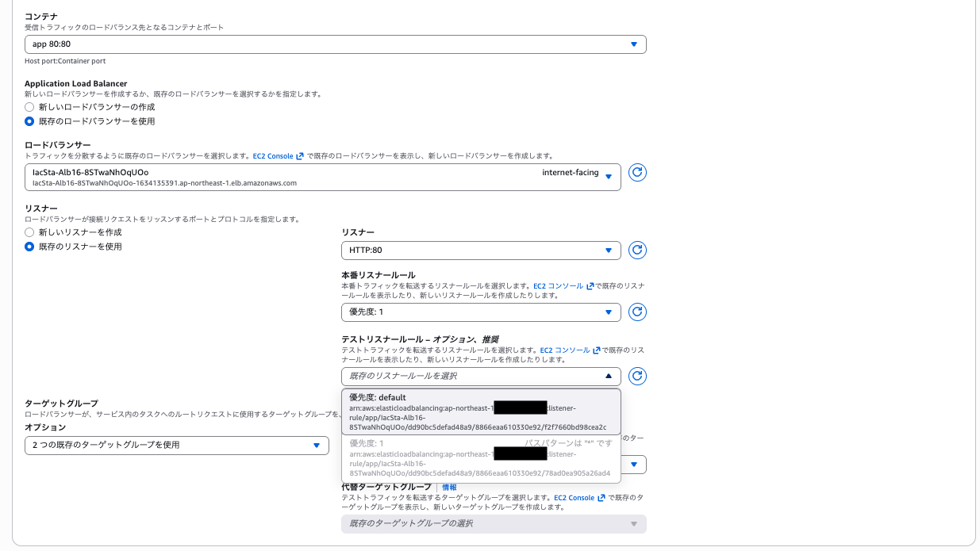Click refresh icon beside HTTP:80 listener dropdown
The height and width of the screenshot is (551, 980).
click(637, 251)
